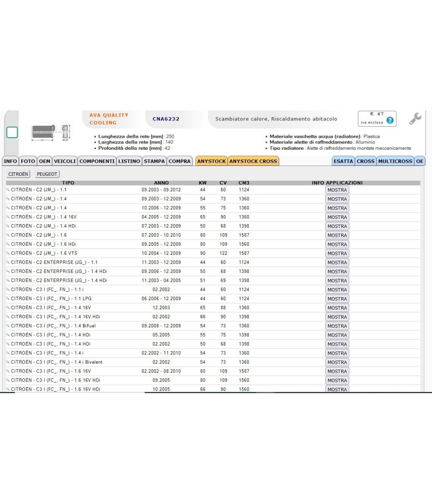Click MOSTRA for C2 ENTERPRISE 1.1 row
The height and width of the screenshot is (504, 432).
[x=337, y=263]
